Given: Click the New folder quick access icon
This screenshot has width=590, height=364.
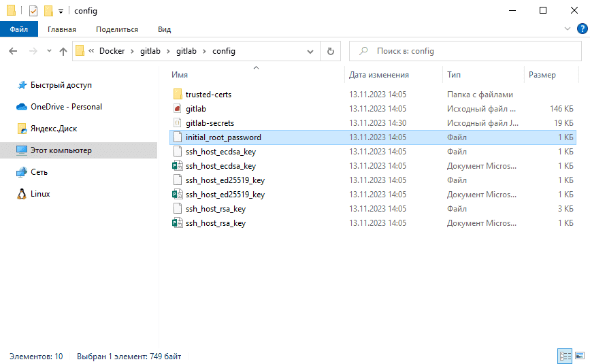Looking at the screenshot, I should [x=48, y=11].
